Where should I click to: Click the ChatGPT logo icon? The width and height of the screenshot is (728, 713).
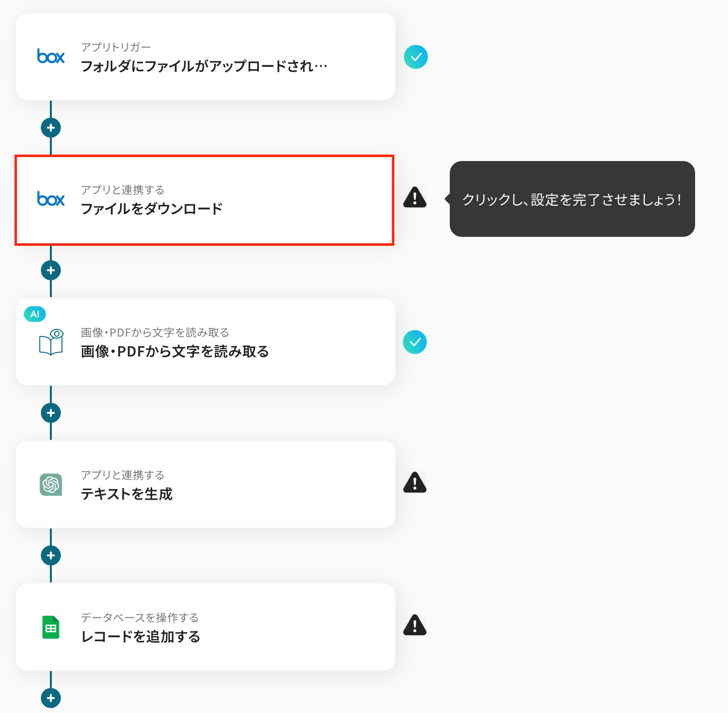tap(51, 484)
